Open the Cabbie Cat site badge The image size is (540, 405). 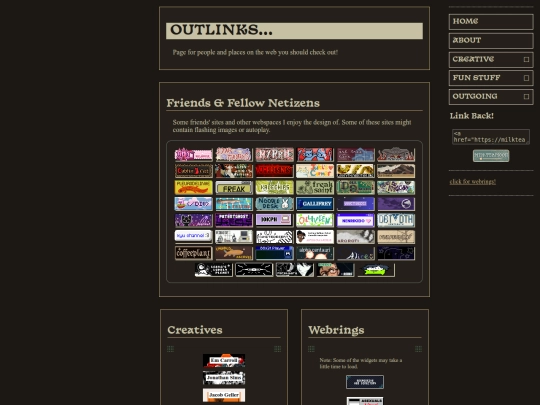[194, 171]
